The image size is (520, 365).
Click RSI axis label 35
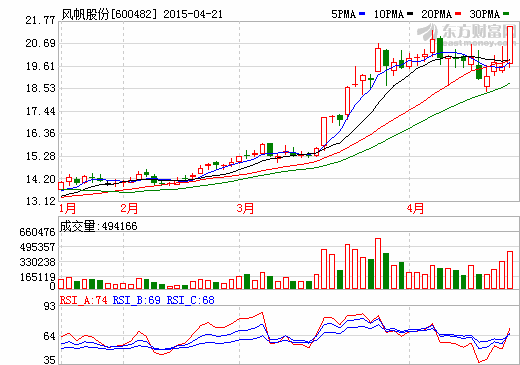[x=50, y=360]
